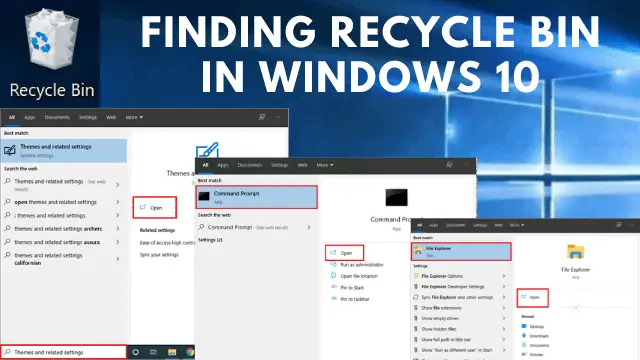Click the large File Explorer folder icon in the preview pane
Screen dimensions: 640x360
576,252
